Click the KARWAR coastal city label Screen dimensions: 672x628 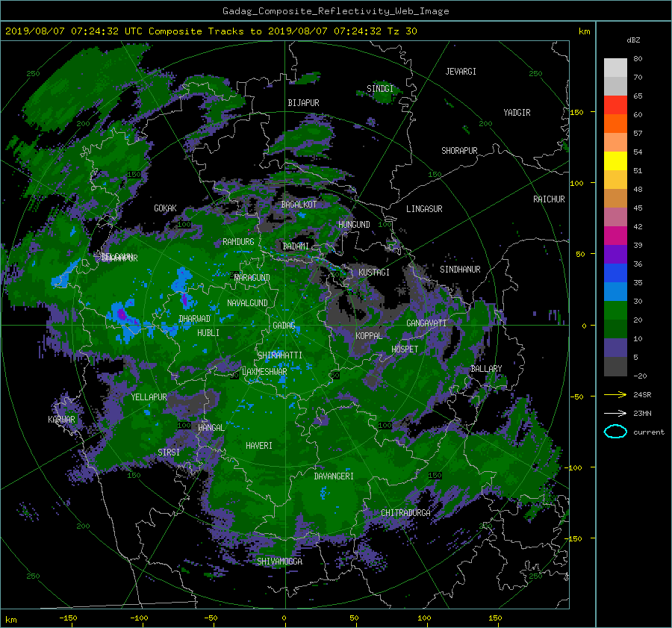pos(61,420)
